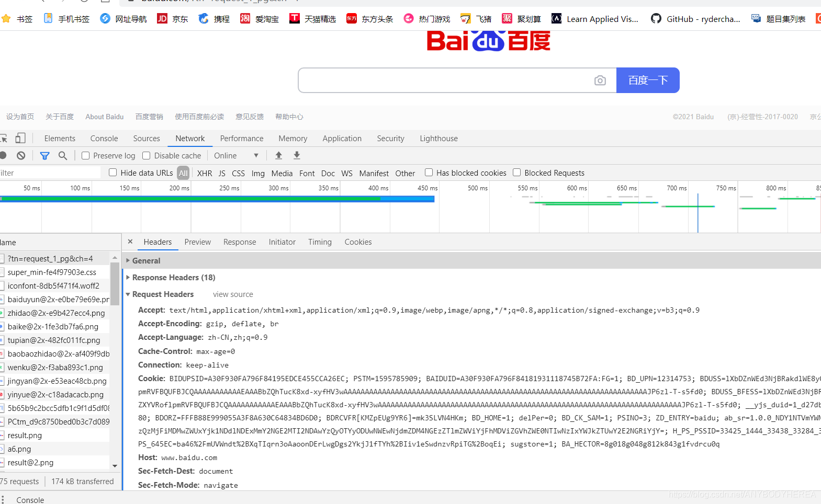This screenshot has width=821, height=504.
Task: Open the Application tab
Action: coord(342,138)
